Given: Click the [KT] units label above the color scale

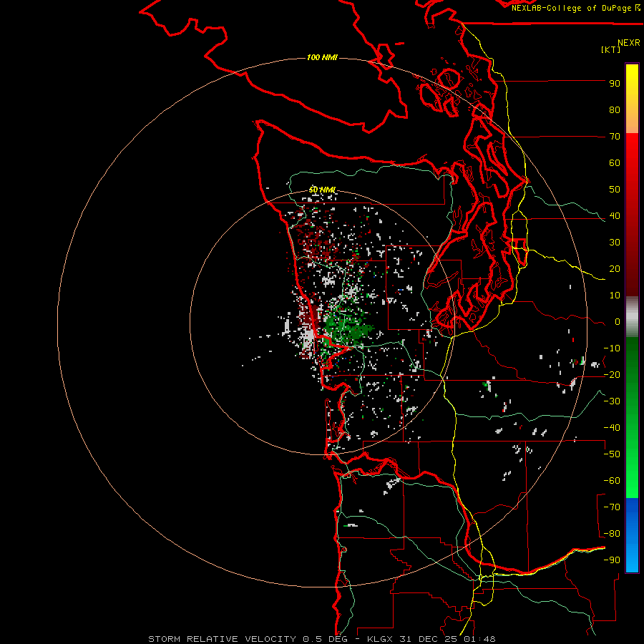Looking at the screenshot, I should click(610, 49).
